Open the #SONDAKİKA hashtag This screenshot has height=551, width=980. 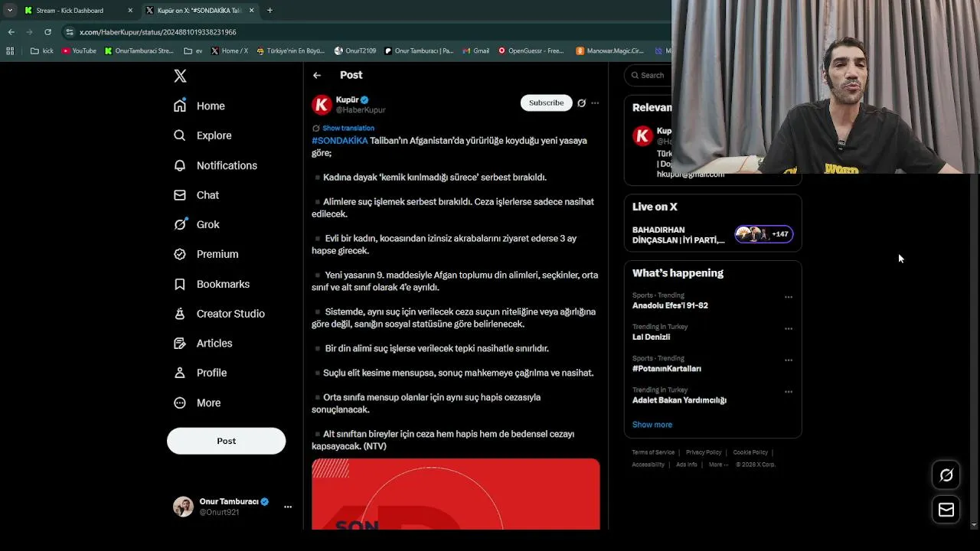(340, 141)
